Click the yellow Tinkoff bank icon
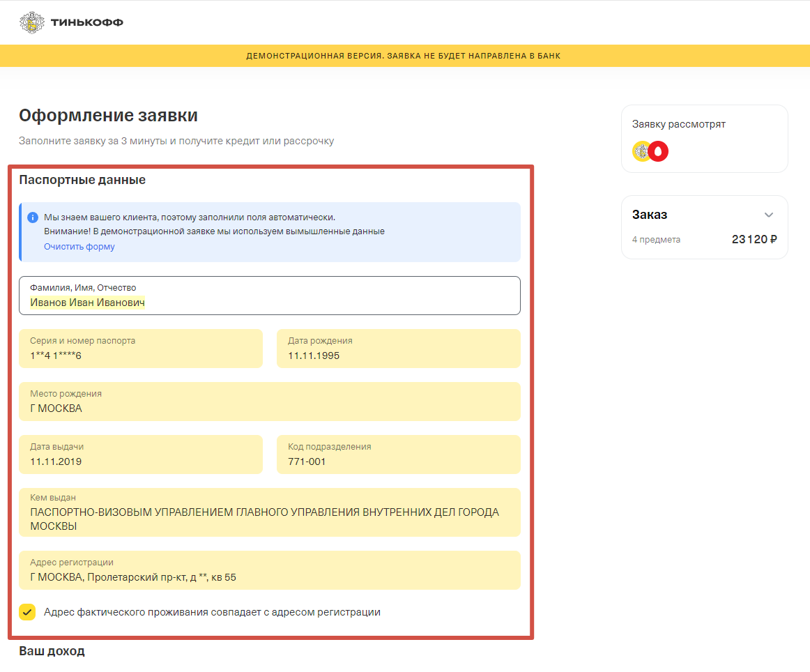The image size is (810, 672). (x=641, y=151)
